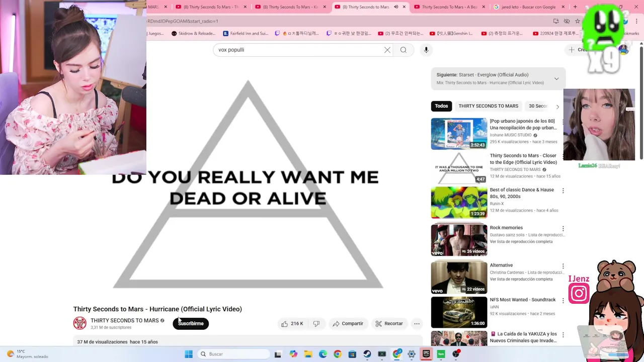Like the video showing 216 K

[292, 324]
